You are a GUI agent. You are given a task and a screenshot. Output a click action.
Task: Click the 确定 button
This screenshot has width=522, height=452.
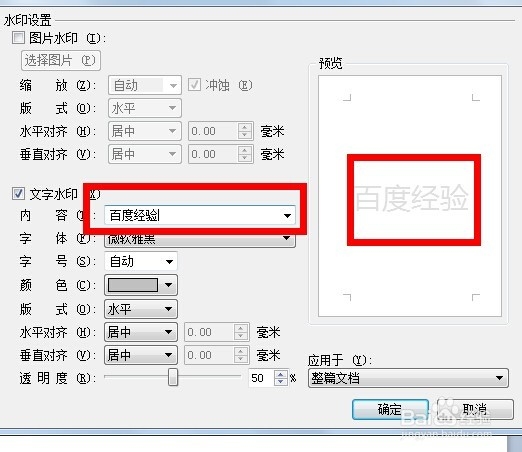[x=390, y=409]
